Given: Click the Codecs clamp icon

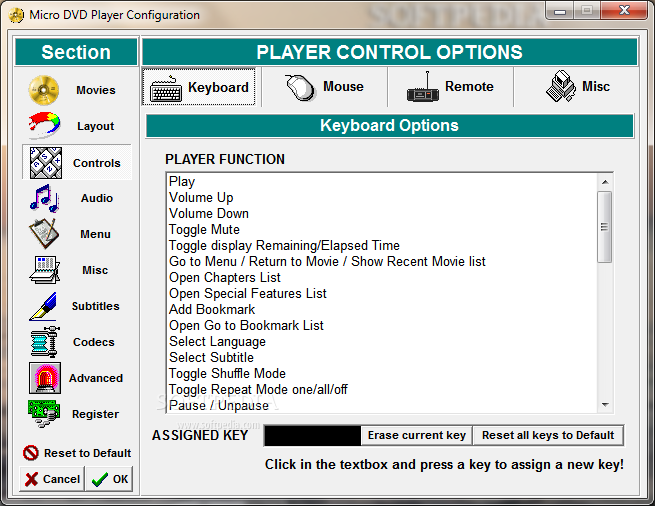Looking at the screenshot, I should tap(45, 342).
